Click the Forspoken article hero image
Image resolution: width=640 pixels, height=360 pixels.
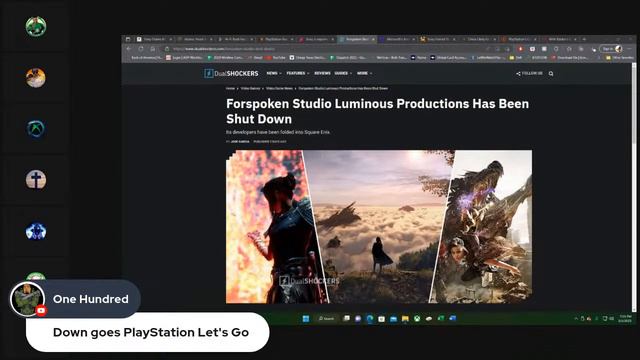[379, 227]
